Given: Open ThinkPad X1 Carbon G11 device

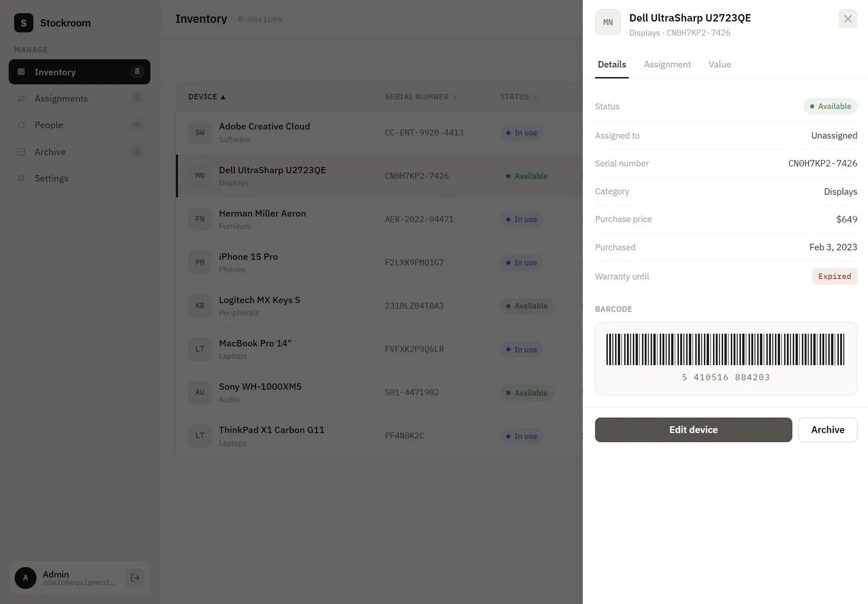Looking at the screenshot, I should tap(379, 435).
